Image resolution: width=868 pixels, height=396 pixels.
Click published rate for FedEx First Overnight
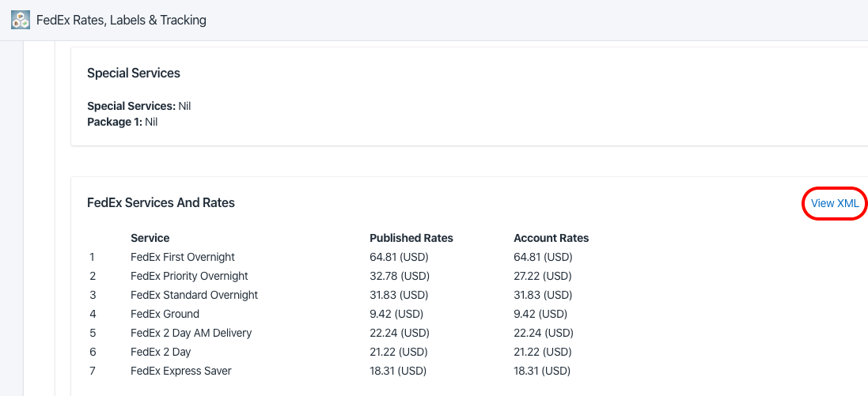coord(399,257)
